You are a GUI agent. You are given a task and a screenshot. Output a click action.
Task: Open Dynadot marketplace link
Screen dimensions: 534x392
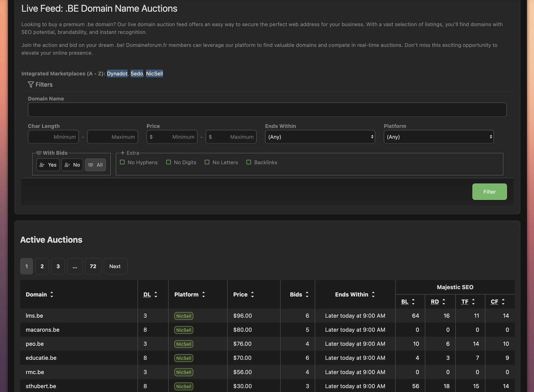[x=117, y=73]
